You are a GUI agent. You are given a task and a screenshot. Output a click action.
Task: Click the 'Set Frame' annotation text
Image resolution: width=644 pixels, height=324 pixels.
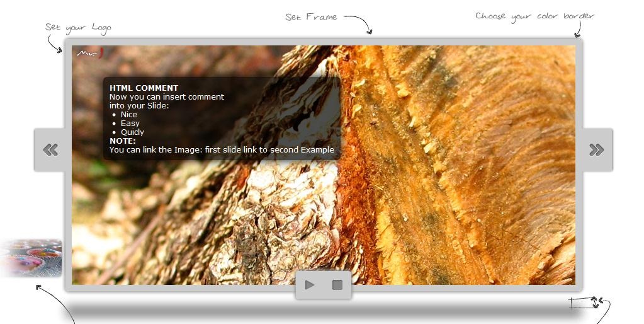[x=312, y=17]
